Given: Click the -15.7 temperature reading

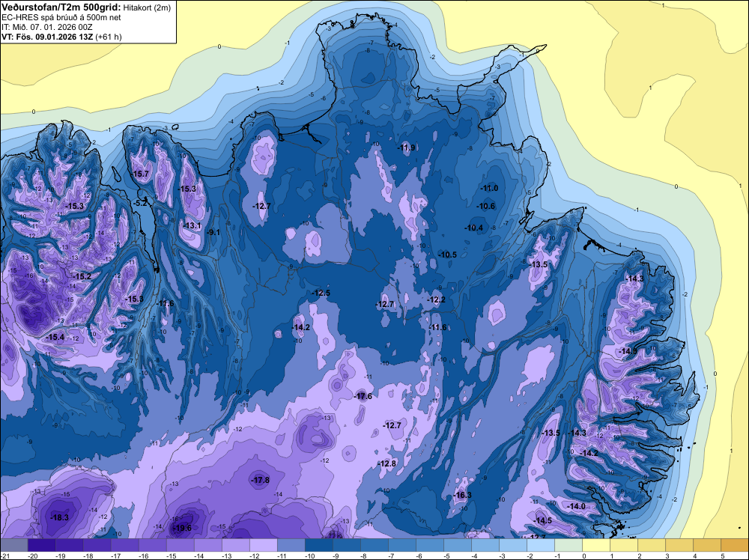Looking at the screenshot, I should pos(140,174).
